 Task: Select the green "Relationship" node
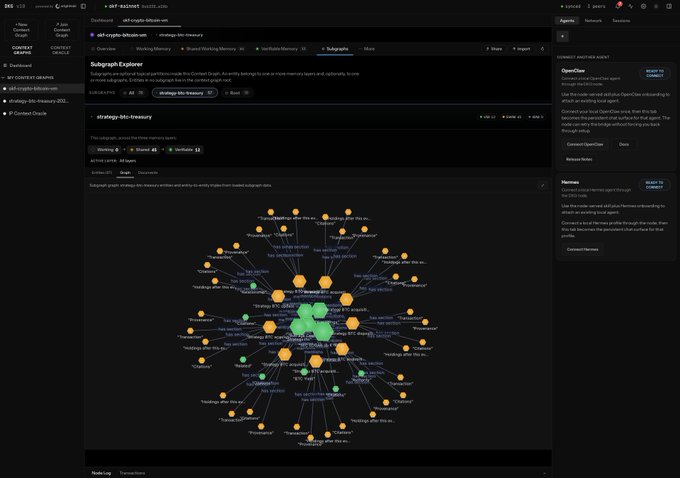pyautogui.click(x=253, y=286)
